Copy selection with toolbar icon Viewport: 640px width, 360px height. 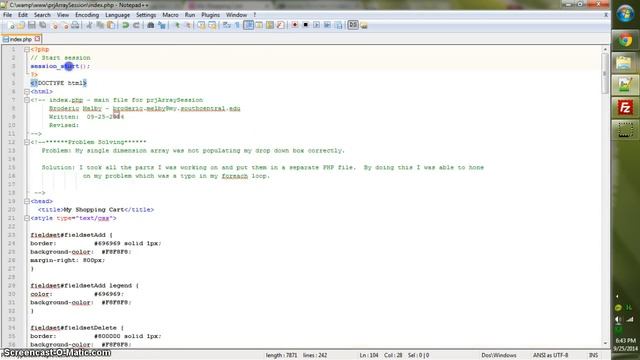point(100,25)
